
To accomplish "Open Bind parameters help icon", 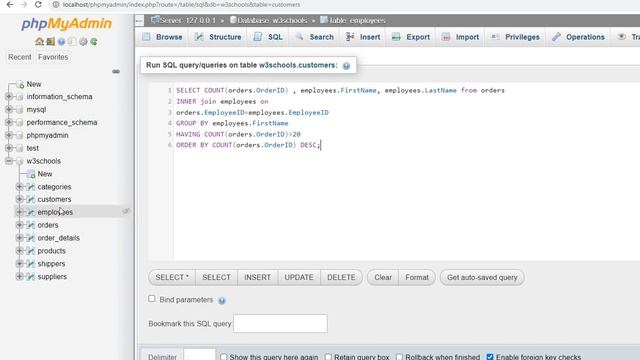I will pos(222,300).
